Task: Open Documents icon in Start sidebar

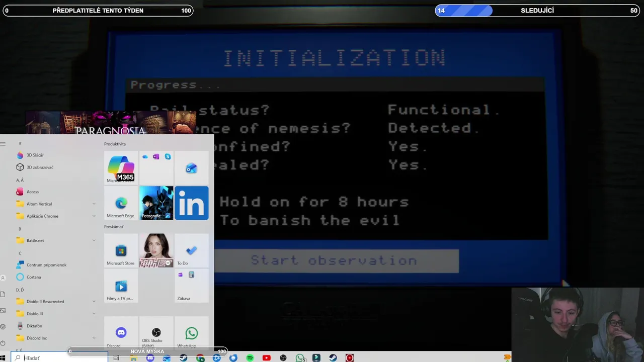Action: tap(3, 294)
